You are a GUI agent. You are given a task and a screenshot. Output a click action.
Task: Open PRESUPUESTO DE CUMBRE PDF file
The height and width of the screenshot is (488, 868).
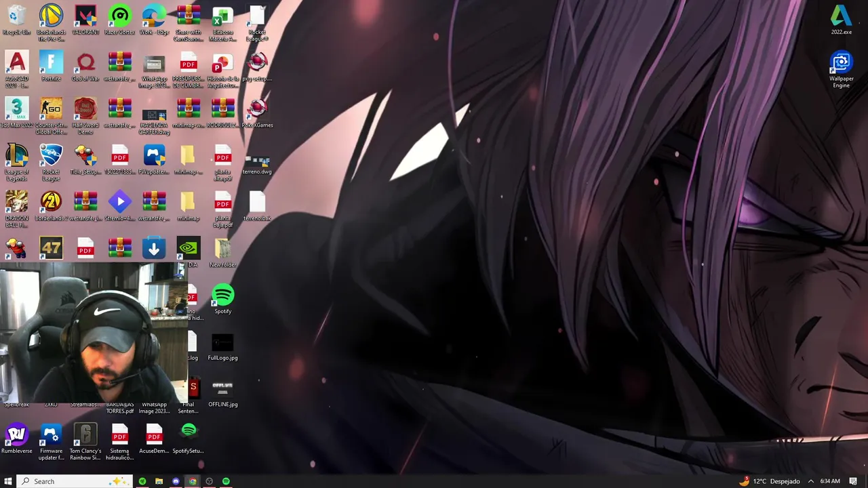click(188, 69)
